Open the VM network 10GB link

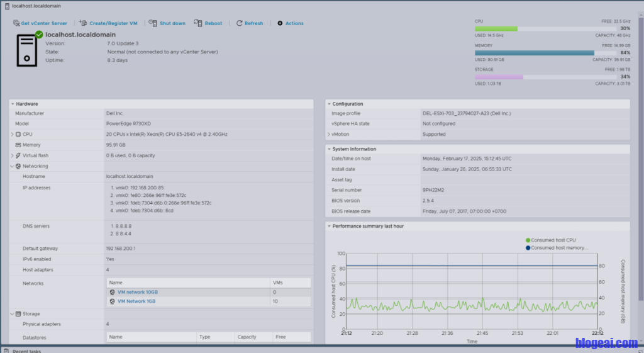(138, 292)
